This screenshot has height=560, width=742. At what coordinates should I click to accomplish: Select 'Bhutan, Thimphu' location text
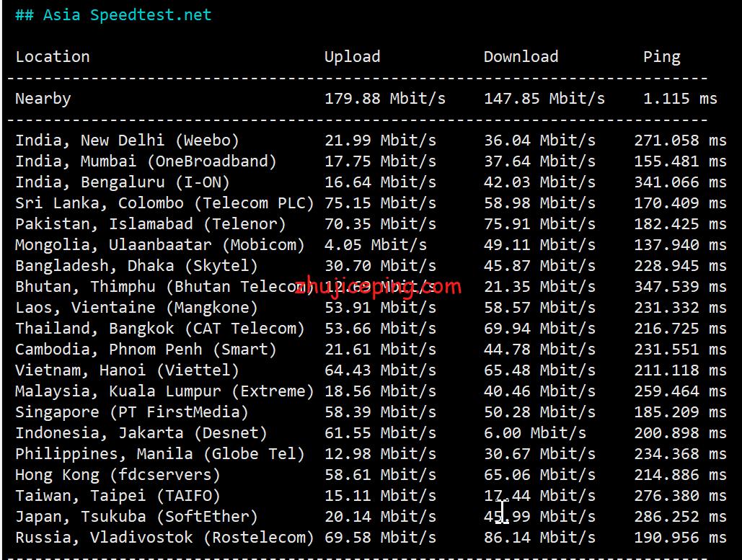click(x=85, y=286)
